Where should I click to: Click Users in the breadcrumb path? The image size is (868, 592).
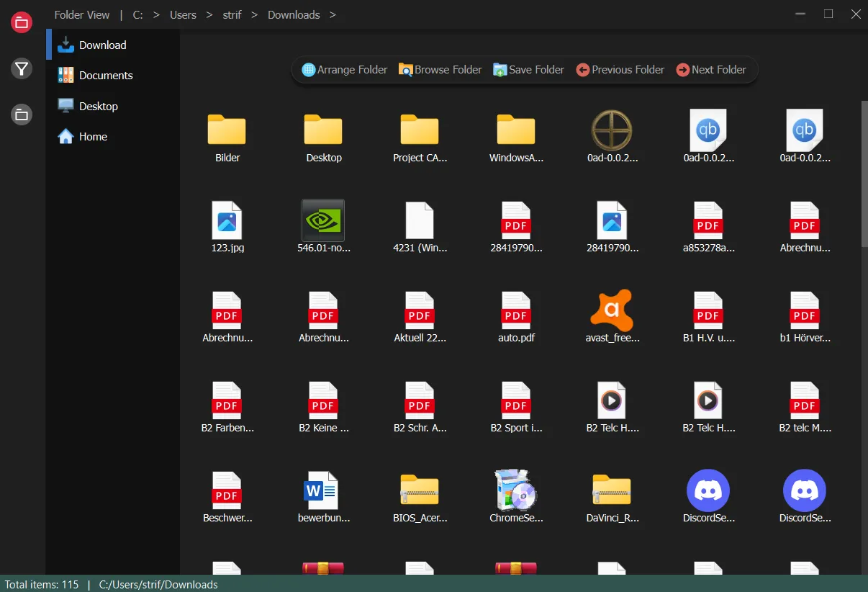[182, 14]
